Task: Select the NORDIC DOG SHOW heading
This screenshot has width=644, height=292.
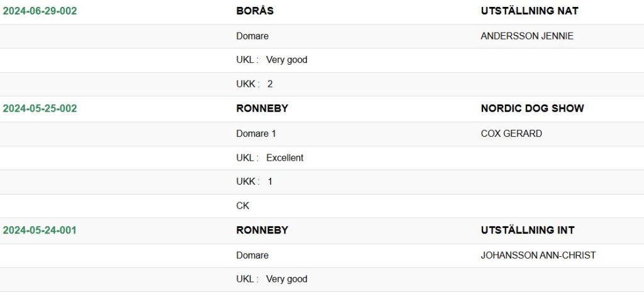Action: tap(532, 108)
